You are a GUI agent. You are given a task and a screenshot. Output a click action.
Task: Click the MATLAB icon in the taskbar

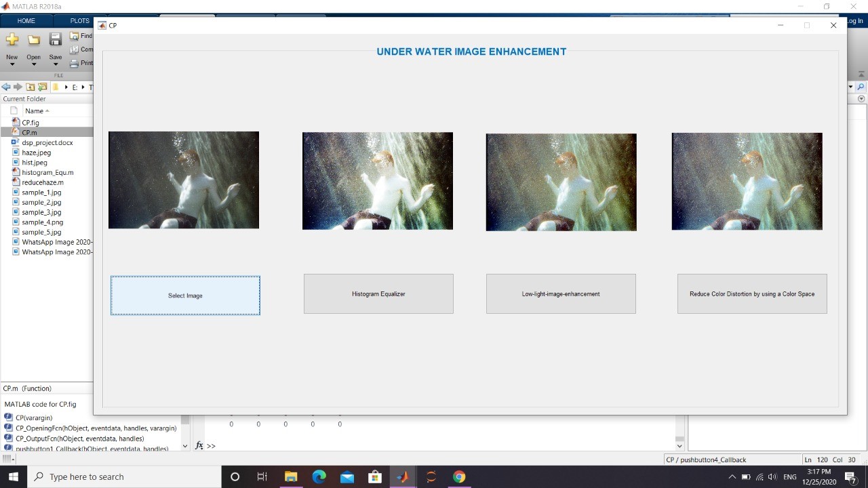[403, 476]
